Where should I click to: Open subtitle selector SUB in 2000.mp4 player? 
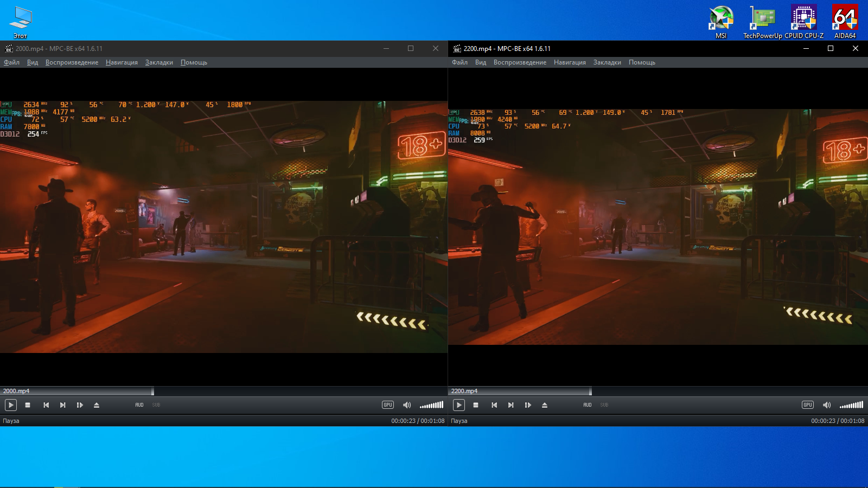coord(156,405)
